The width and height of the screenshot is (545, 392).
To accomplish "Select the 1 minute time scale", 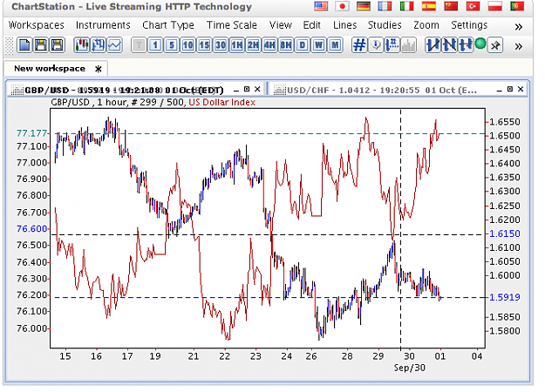I will click(x=155, y=45).
